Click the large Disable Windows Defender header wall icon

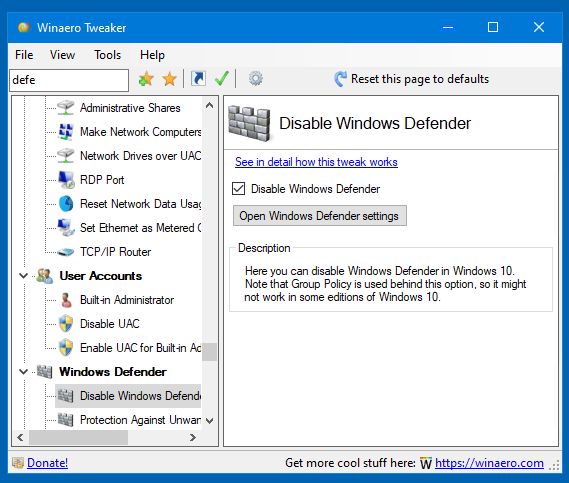tap(249, 123)
